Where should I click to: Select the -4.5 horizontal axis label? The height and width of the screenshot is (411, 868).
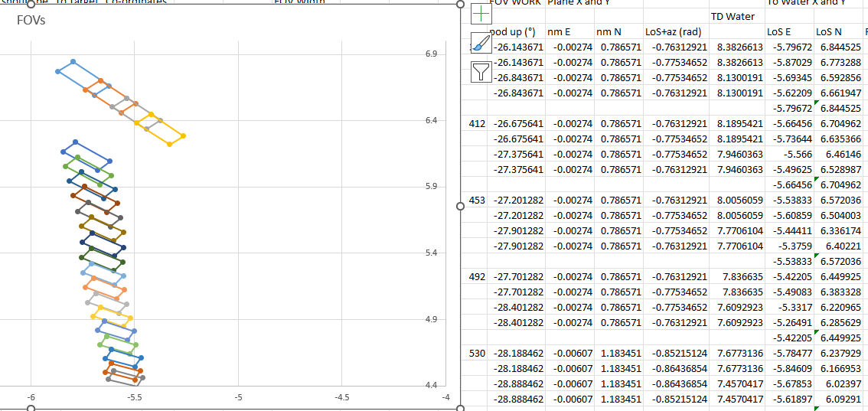(x=342, y=397)
